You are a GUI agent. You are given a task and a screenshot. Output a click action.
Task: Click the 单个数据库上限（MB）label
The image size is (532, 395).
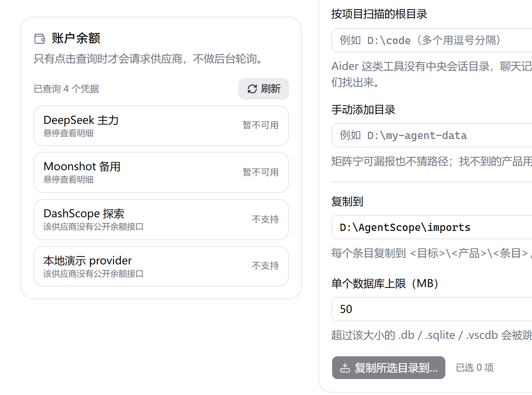pyautogui.click(x=386, y=284)
